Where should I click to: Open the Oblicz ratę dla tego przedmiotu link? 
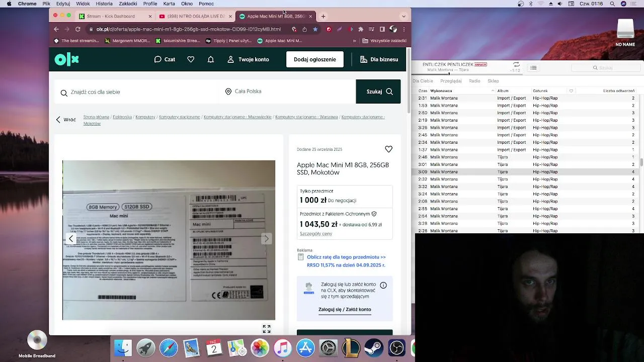pos(346,257)
